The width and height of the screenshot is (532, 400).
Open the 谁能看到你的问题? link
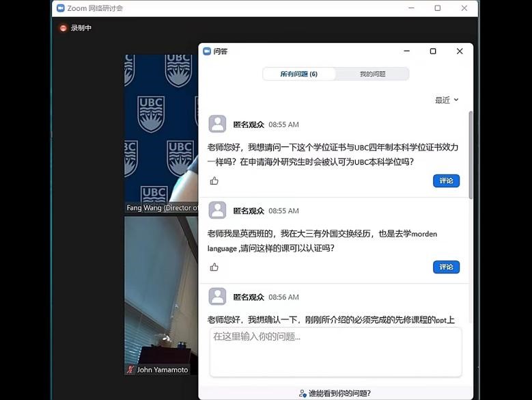pos(335,393)
